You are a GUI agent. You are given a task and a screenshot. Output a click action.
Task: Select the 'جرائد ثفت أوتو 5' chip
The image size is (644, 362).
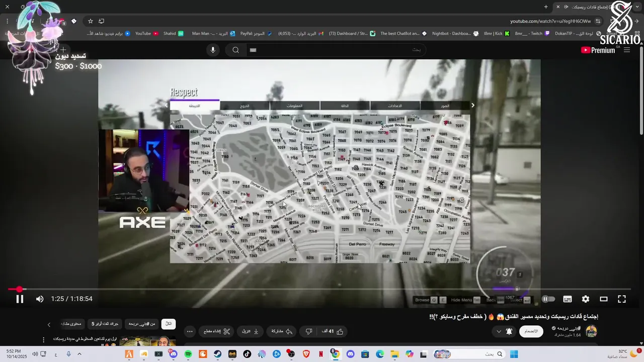105,324
